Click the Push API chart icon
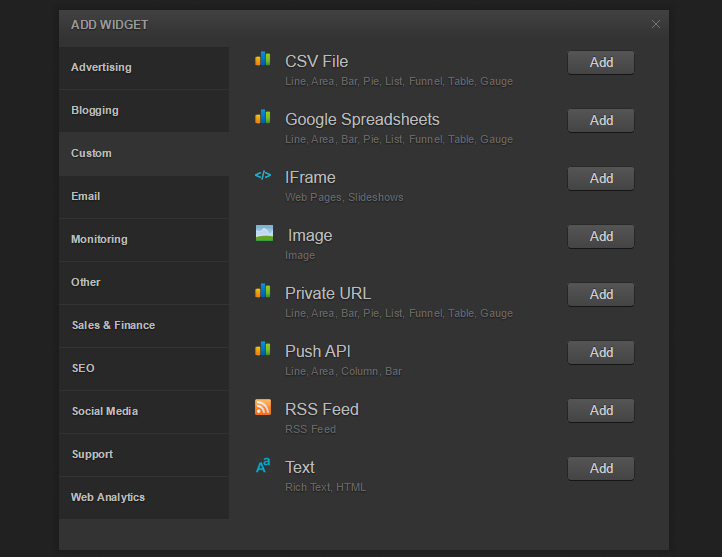This screenshot has height=557, width=722. coord(262,349)
